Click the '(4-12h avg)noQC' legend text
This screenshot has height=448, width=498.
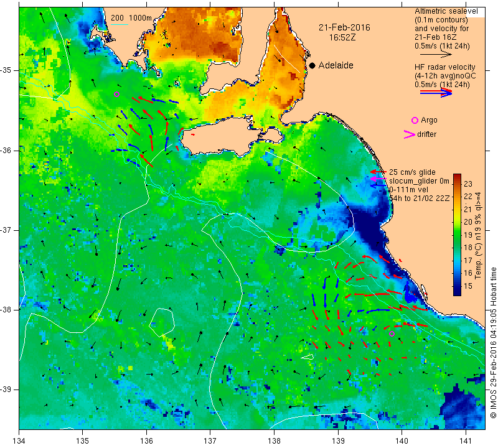445,76
